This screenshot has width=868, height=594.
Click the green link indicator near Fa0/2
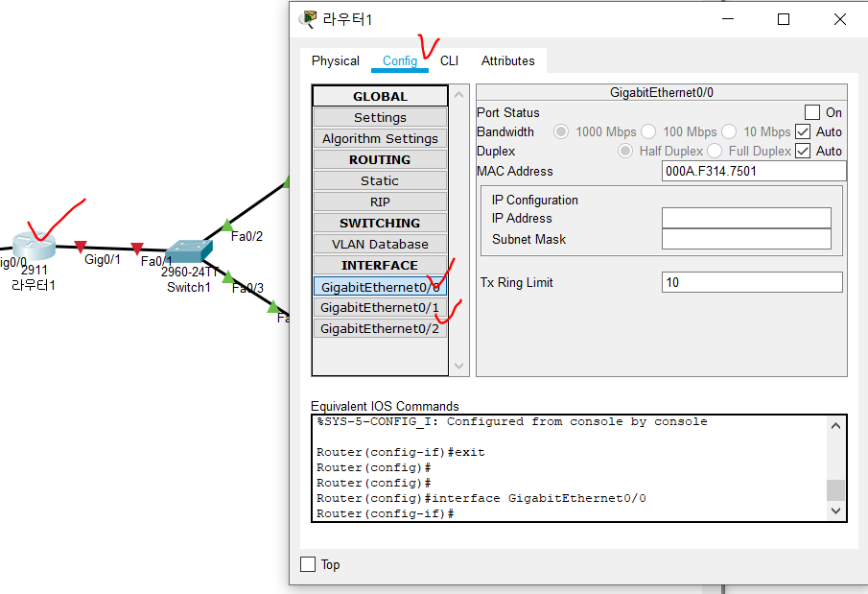coord(227,225)
